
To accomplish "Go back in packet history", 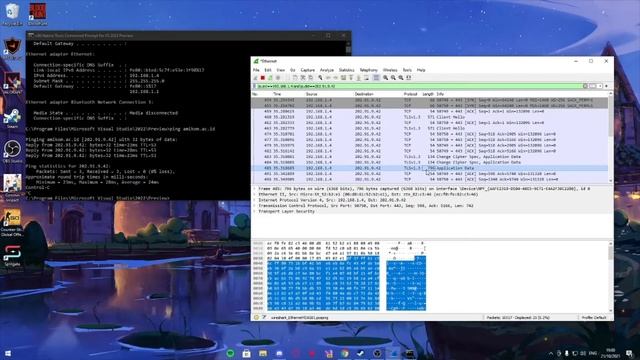I will [x=328, y=78].
